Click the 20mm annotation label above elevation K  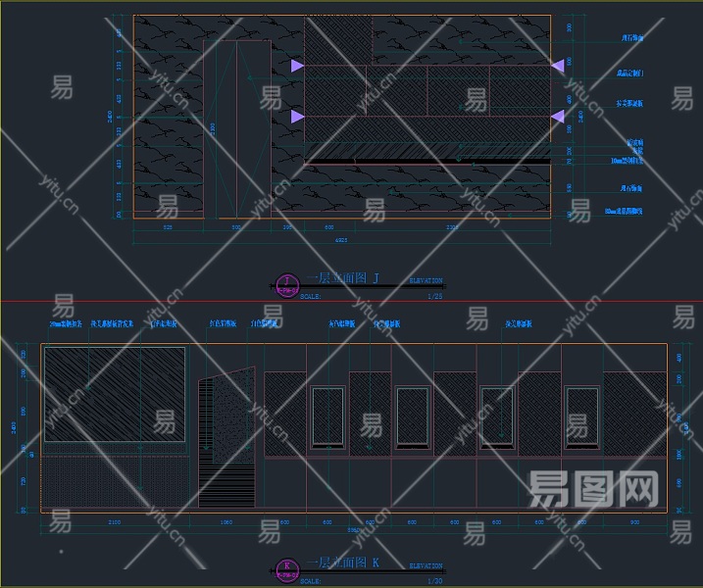[x=66, y=323]
